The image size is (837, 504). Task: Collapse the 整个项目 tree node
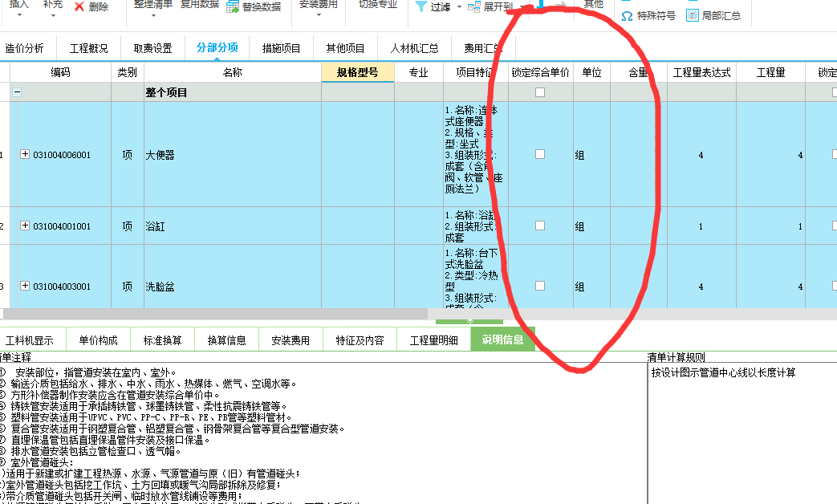point(17,92)
